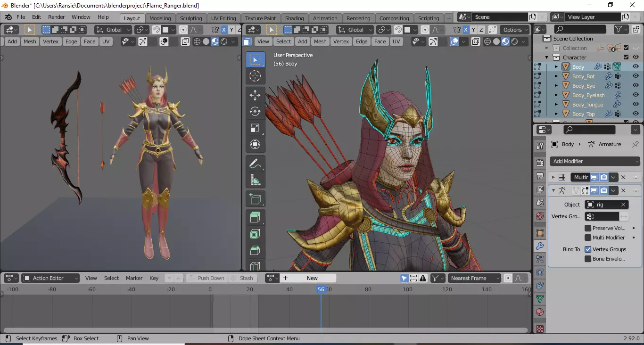
Task: Open Add Modifier dropdown
Action: (595, 161)
